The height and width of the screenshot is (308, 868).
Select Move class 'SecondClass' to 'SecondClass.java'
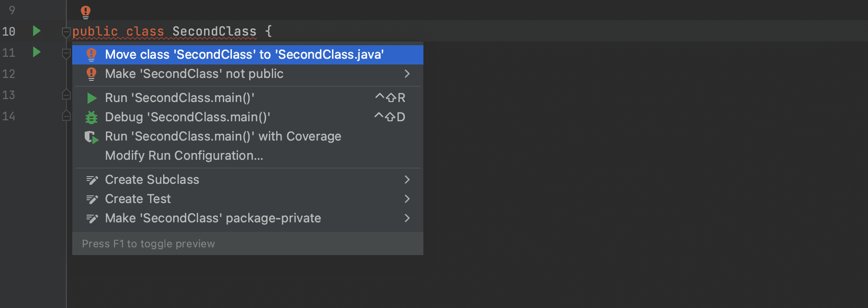(244, 54)
